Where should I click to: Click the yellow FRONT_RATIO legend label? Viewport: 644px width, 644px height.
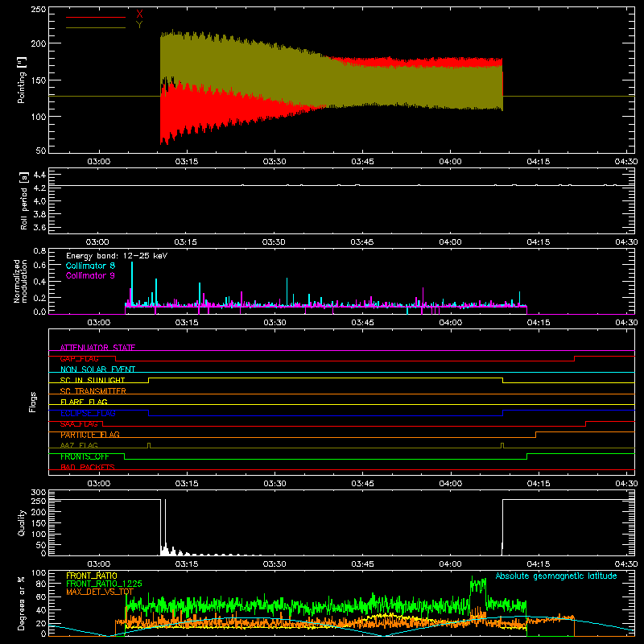click(92, 576)
